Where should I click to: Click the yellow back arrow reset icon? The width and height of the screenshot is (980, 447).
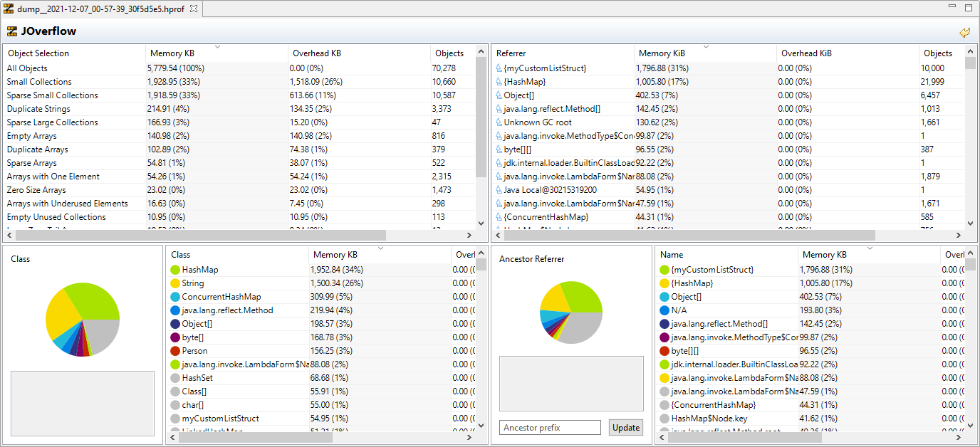pyautogui.click(x=964, y=32)
